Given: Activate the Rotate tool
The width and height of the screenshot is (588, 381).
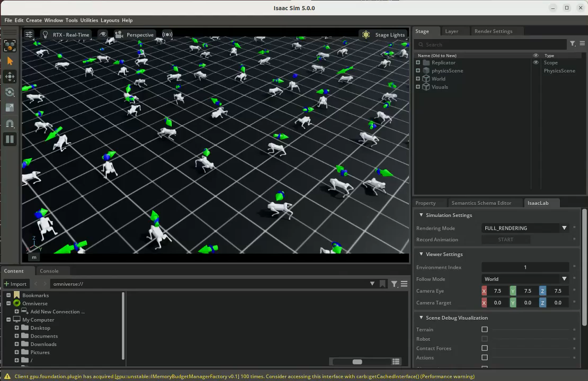Looking at the screenshot, I should pyautogui.click(x=10, y=92).
